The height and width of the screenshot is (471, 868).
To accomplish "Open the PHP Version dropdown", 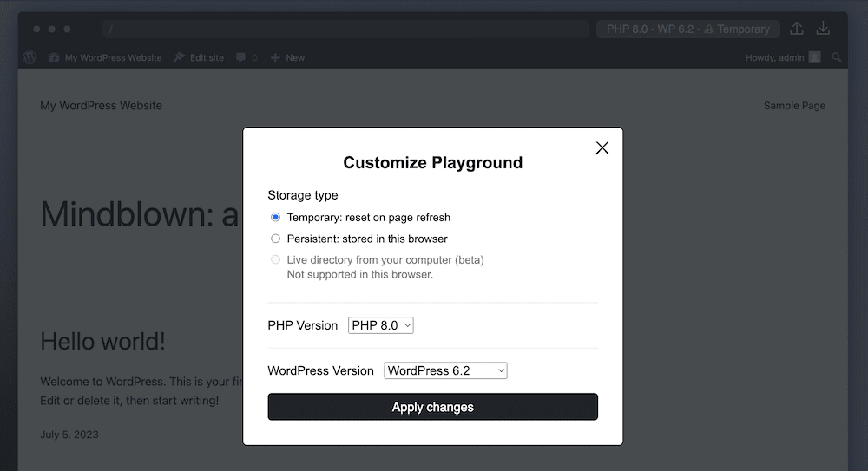I will pyautogui.click(x=381, y=325).
